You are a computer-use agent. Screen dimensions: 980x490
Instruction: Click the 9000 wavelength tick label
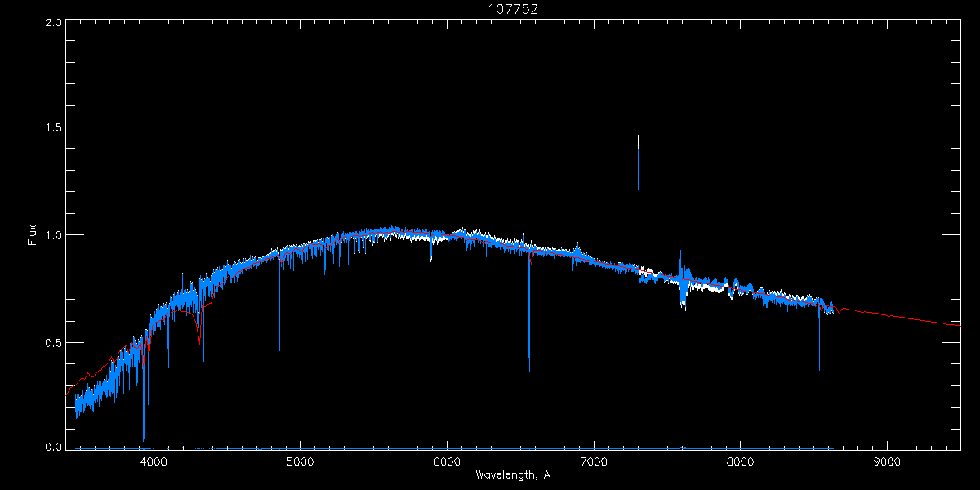[x=888, y=461]
